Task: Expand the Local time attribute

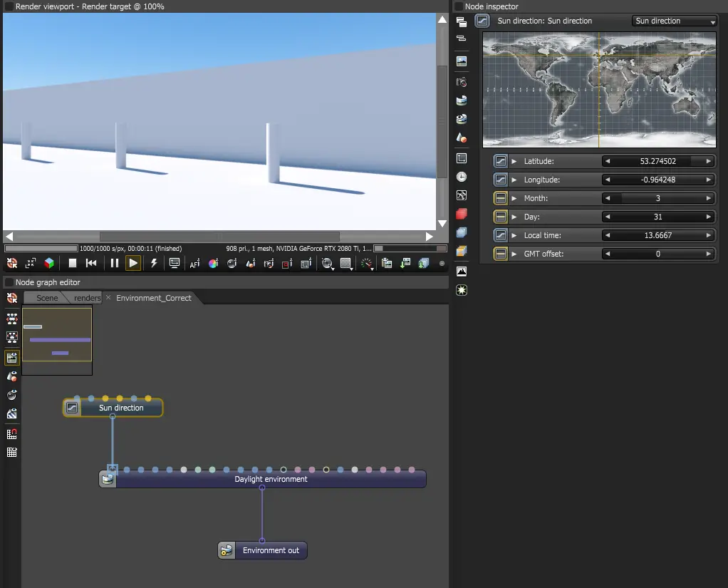Action: [x=514, y=235]
